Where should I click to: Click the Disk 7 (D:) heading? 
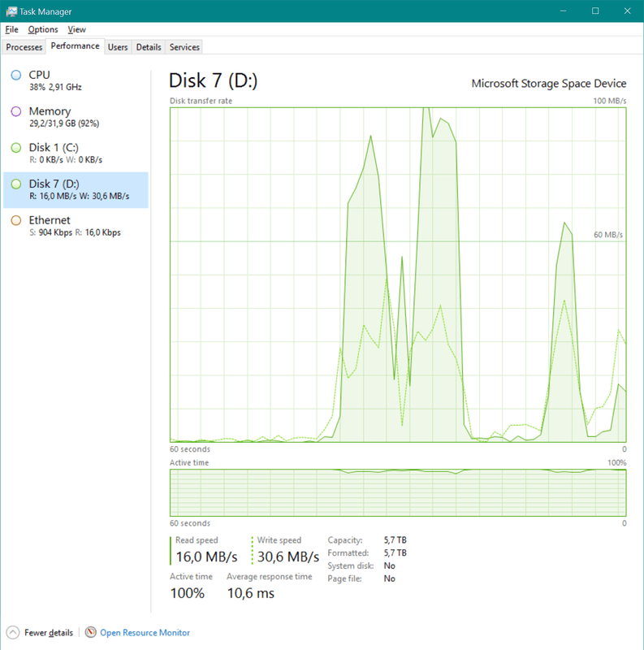click(213, 80)
